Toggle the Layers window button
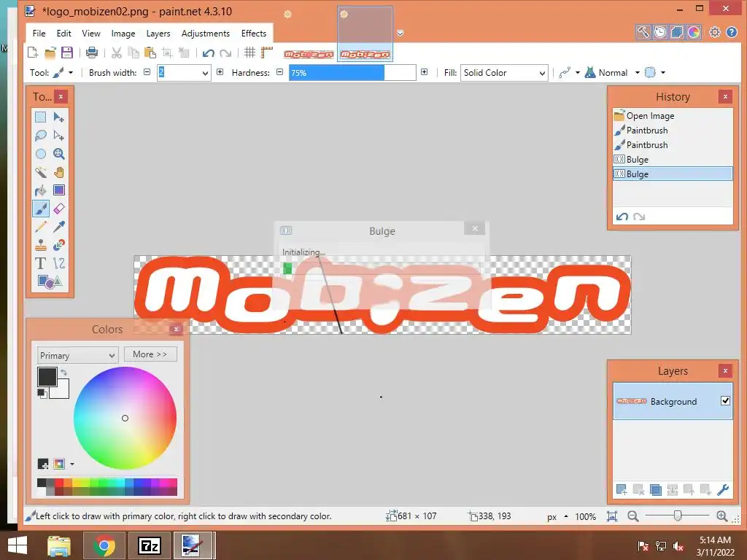 coord(677,32)
